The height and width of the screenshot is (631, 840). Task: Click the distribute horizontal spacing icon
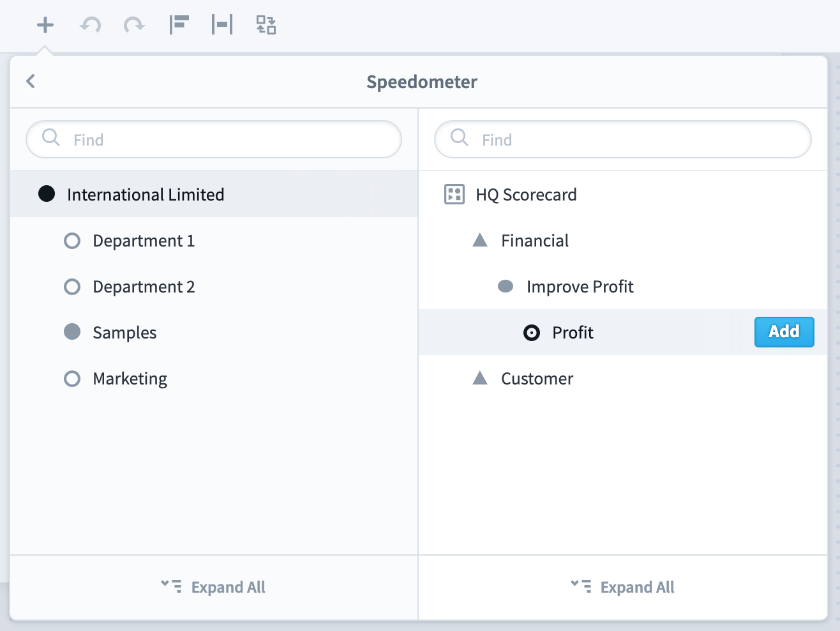tap(222, 25)
